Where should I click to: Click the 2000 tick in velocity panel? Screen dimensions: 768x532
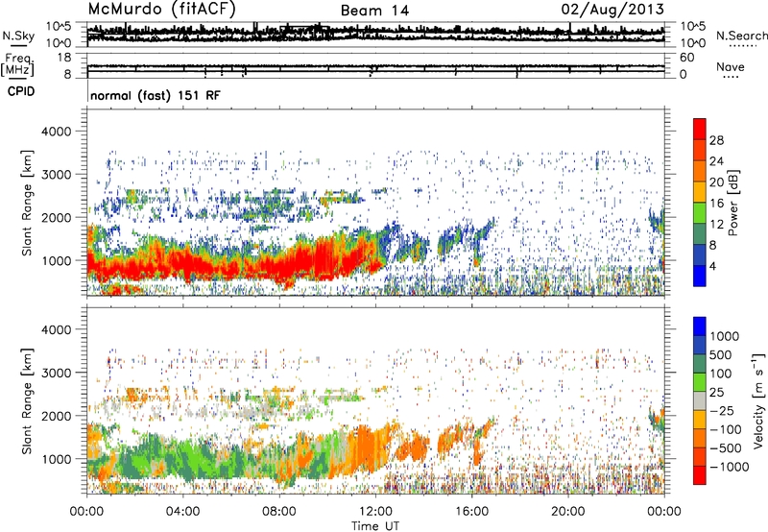pos(56,416)
